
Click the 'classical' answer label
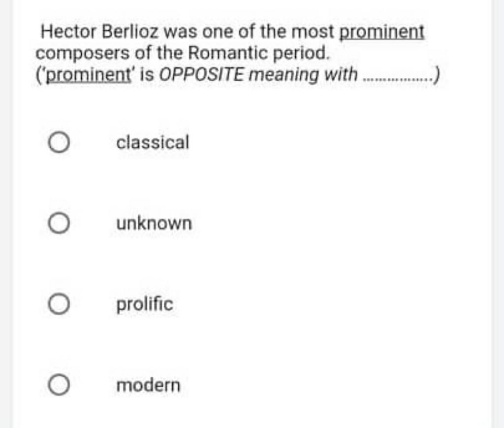(153, 142)
